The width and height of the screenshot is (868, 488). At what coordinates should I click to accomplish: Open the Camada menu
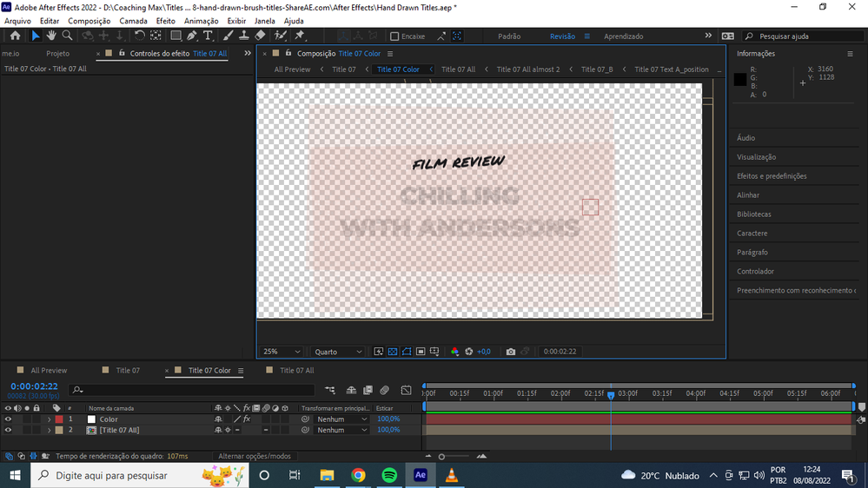[x=134, y=21]
